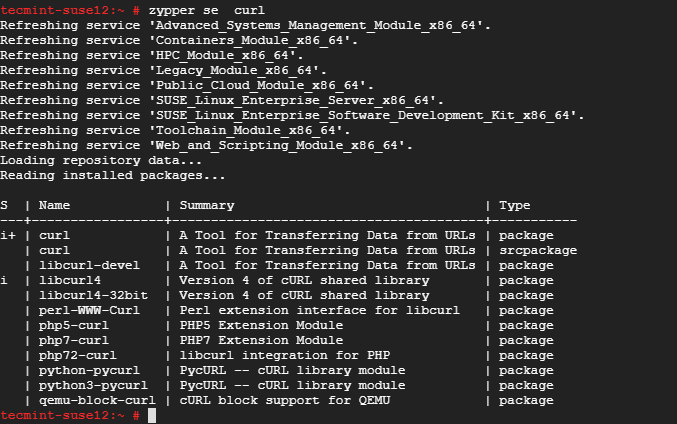
Task: Click the 'Containers_Module_x86_64' service name
Action: pyautogui.click(x=222, y=40)
